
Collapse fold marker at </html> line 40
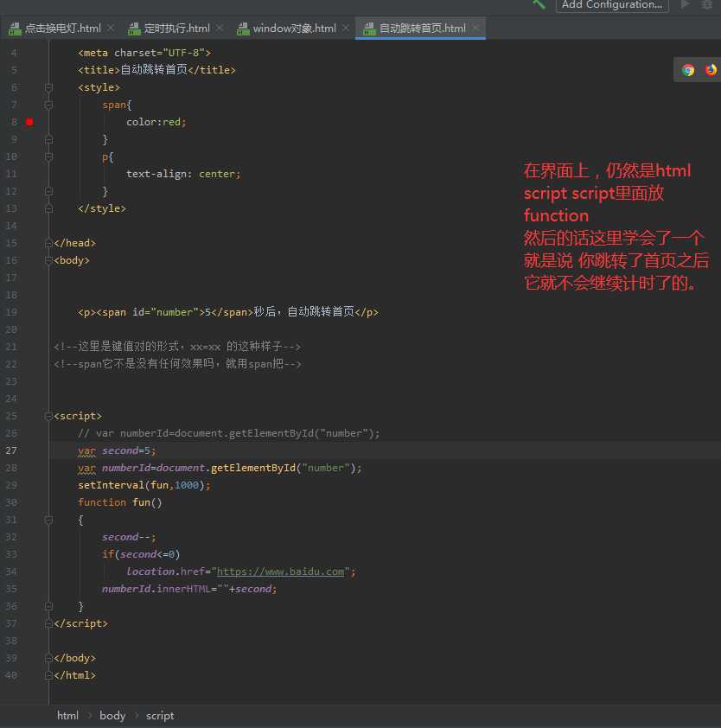pyautogui.click(x=48, y=675)
